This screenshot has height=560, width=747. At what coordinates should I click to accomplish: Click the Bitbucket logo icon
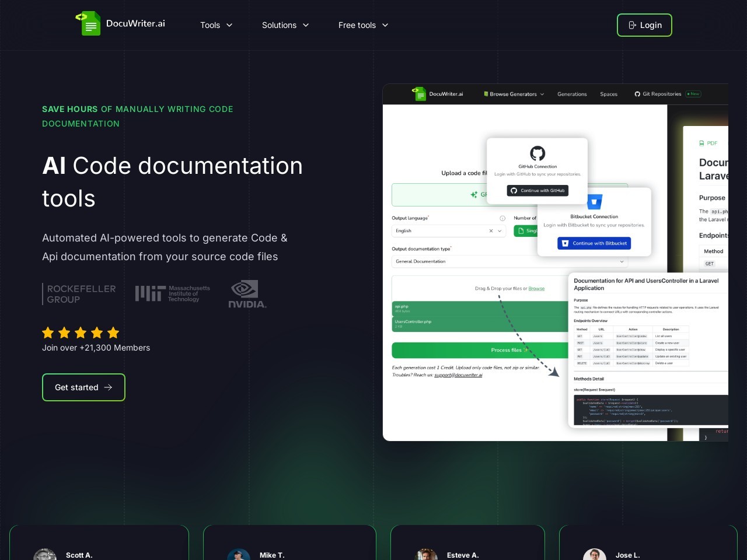[594, 202]
